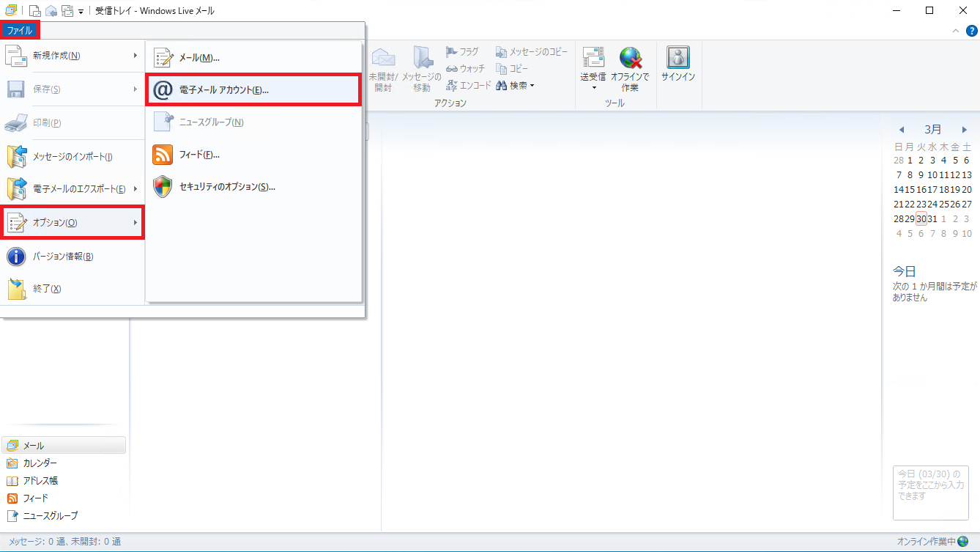Click the エンコード button
The width and height of the screenshot is (980, 552).
click(x=469, y=85)
